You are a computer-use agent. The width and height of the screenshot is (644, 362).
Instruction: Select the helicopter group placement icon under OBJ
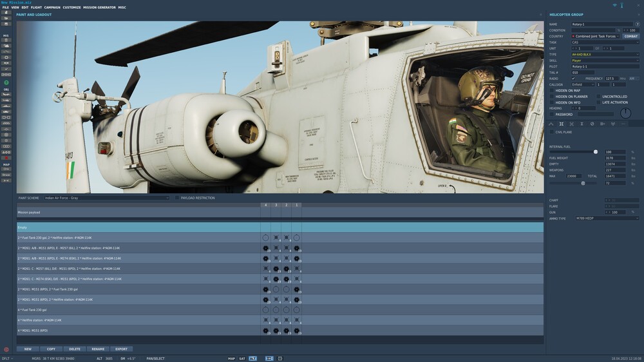(x=6, y=100)
